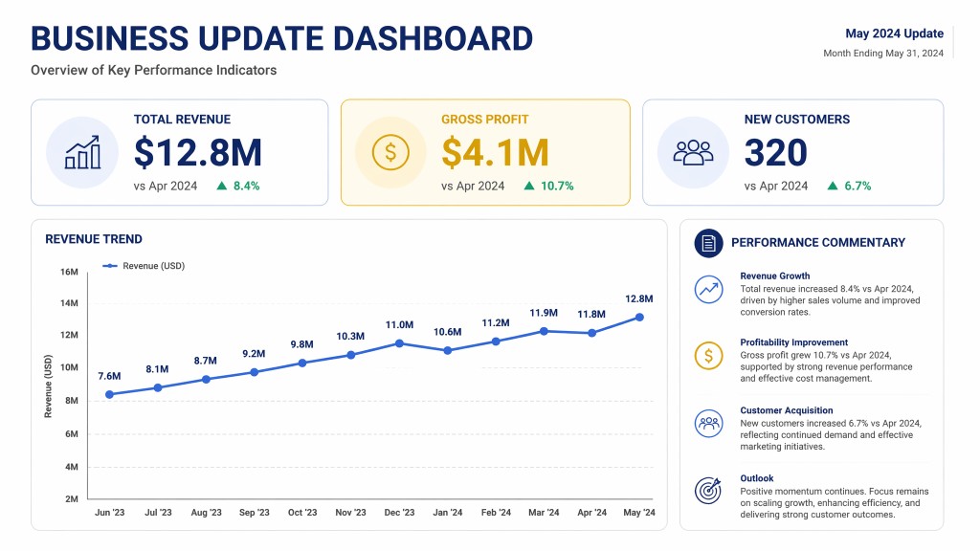Select the Apr '24 data point on chart
980x551 pixels.
(x=591, y=333)
